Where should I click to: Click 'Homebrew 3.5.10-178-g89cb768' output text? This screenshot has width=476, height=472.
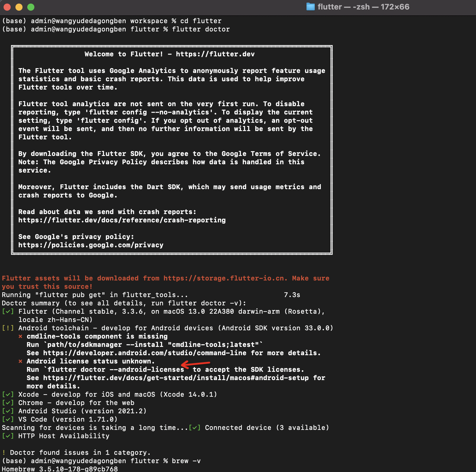click(x=60, y=469)
